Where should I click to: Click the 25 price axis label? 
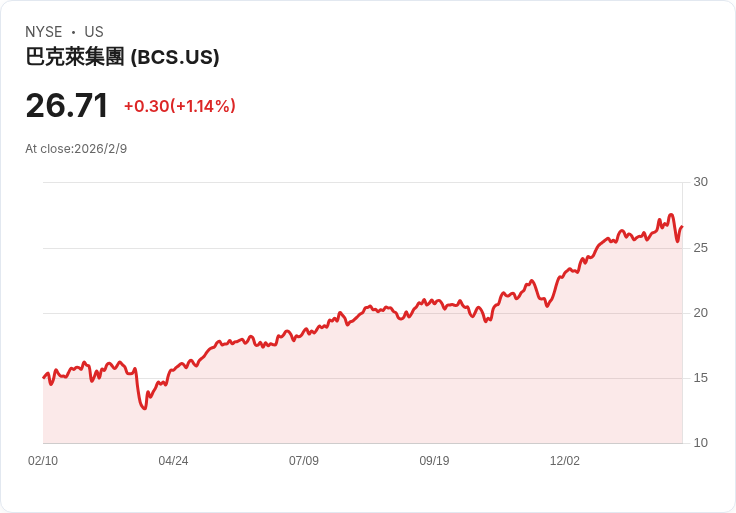700,248
